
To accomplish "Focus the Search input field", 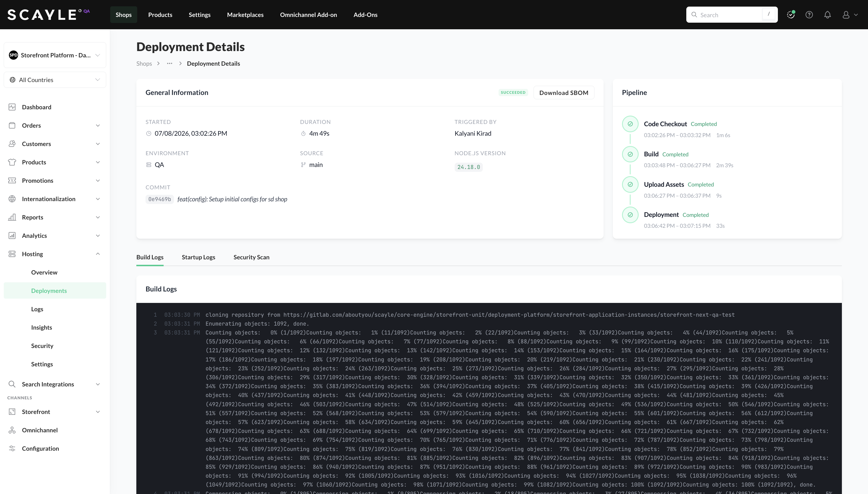I will pyautogui.click(x=732, y=15).
